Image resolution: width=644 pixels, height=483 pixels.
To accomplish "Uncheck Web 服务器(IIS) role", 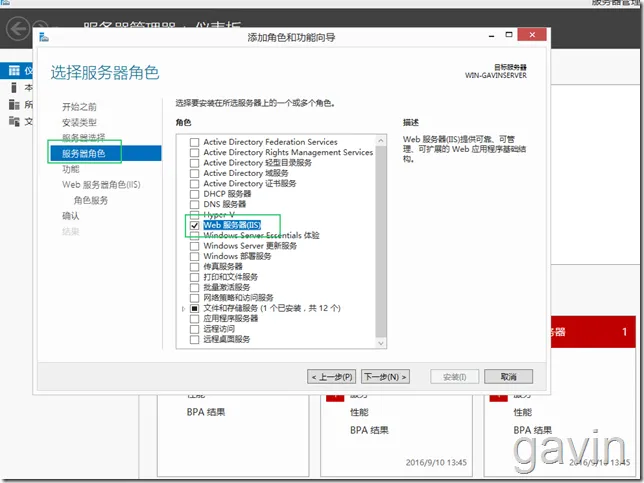I will click(194, 225).
